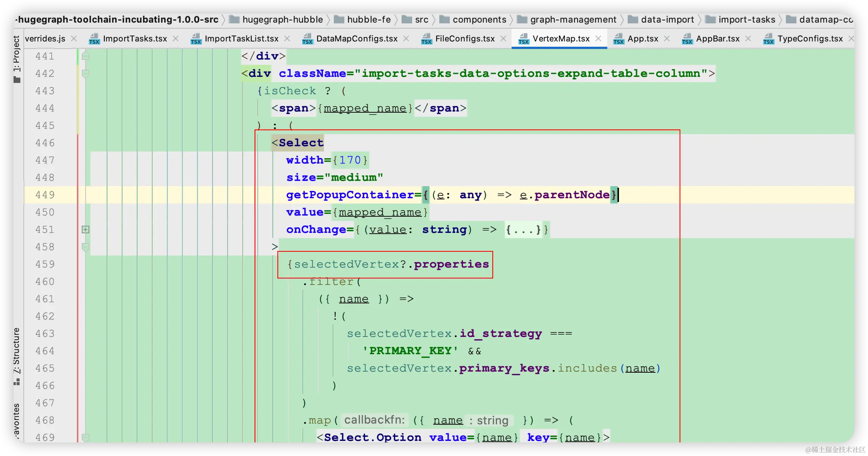Open the AppBar.tsx tab
The width and height of the screenshot is (868, 456).
(717, 38)
